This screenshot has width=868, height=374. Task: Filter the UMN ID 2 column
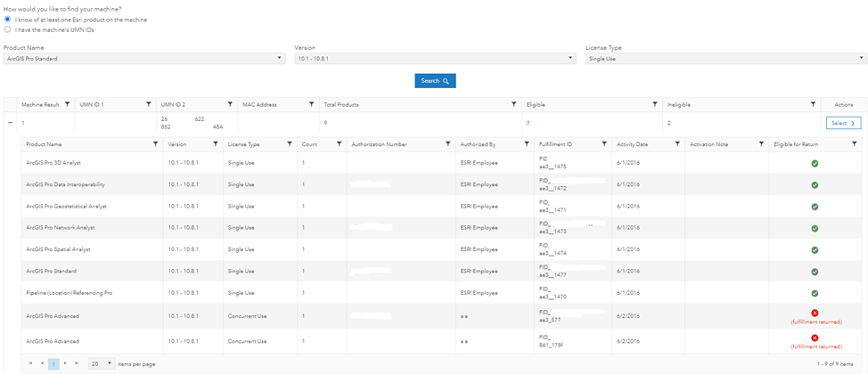(230, 104)
